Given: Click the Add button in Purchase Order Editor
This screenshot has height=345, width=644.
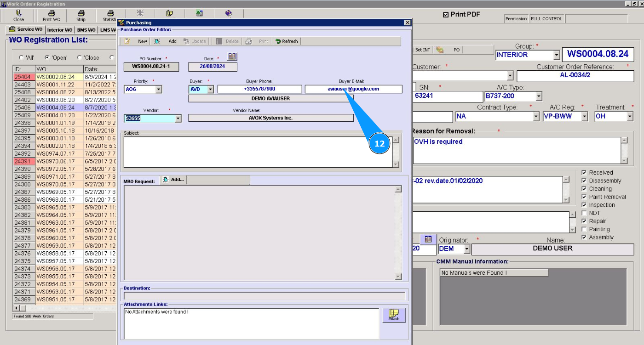Looking at the screenshot, I should click(166, 41).
